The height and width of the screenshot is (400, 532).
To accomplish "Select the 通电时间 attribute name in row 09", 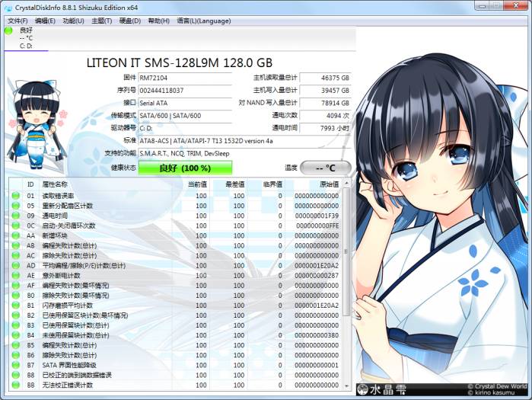I will [x=55, y=216].
